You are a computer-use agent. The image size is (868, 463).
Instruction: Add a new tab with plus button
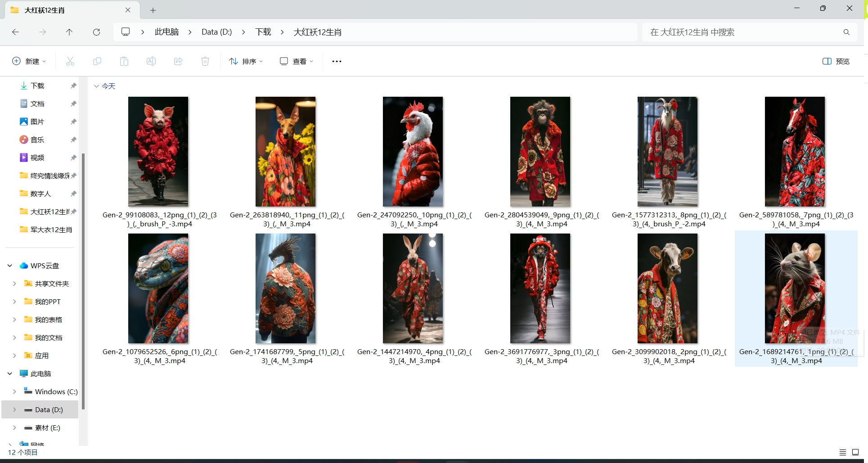[153, 10]
